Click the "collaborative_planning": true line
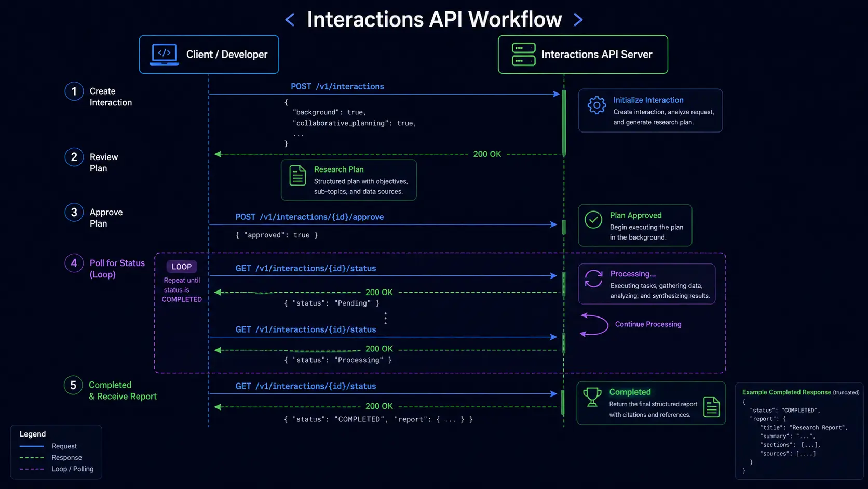 (x=355, y=123)
